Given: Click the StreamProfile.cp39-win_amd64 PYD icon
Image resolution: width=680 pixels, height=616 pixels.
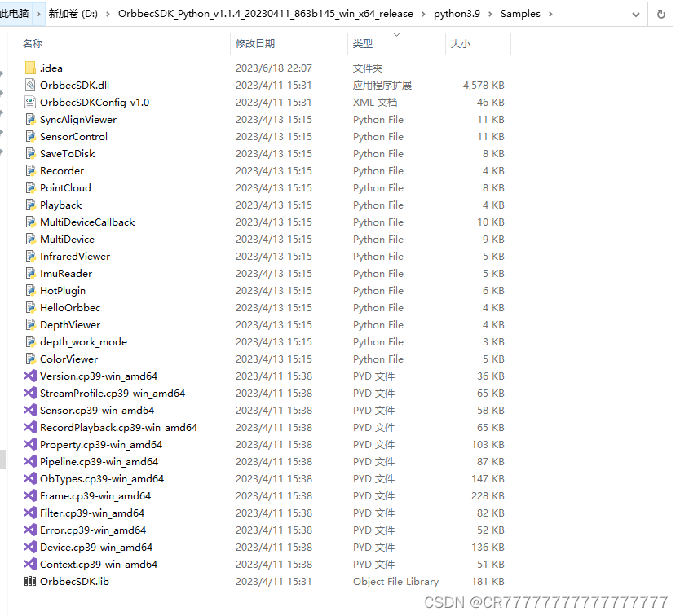Looking at the screenshot, I should coord(30,394).
